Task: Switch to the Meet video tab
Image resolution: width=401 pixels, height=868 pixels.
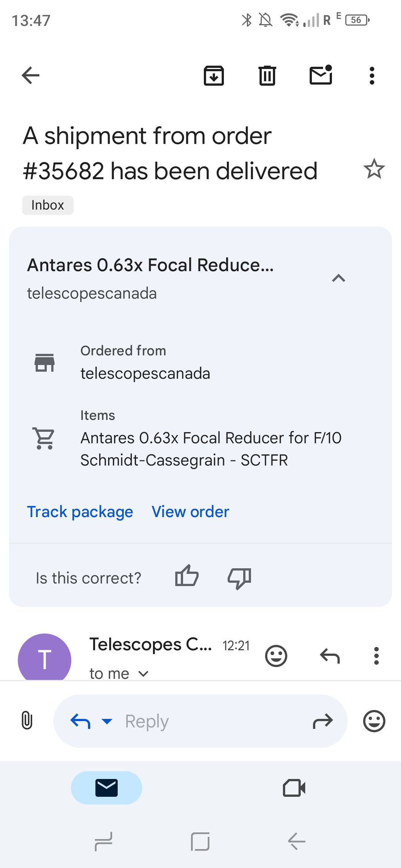Action: pyautogui.click(x=294, y=788)
